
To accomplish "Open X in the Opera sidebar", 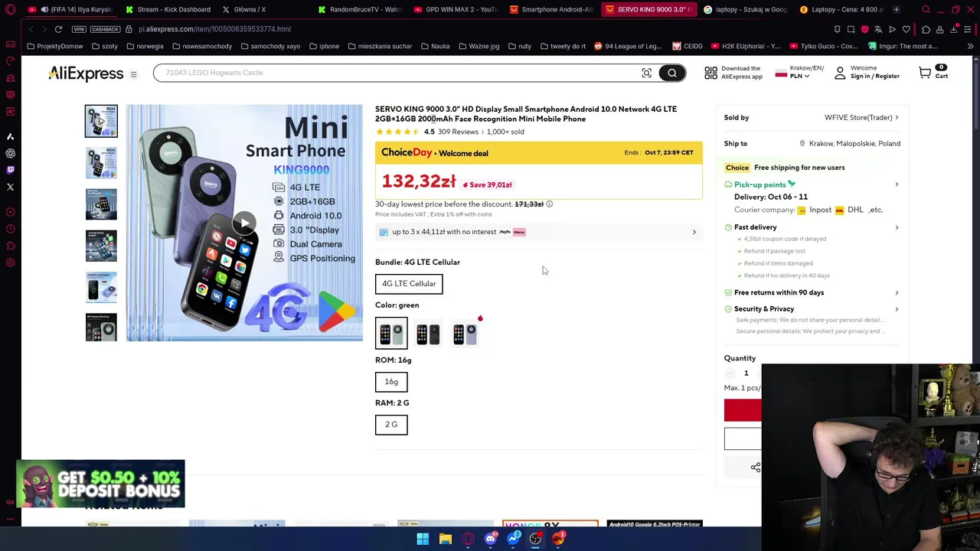I will click(10, 187).
